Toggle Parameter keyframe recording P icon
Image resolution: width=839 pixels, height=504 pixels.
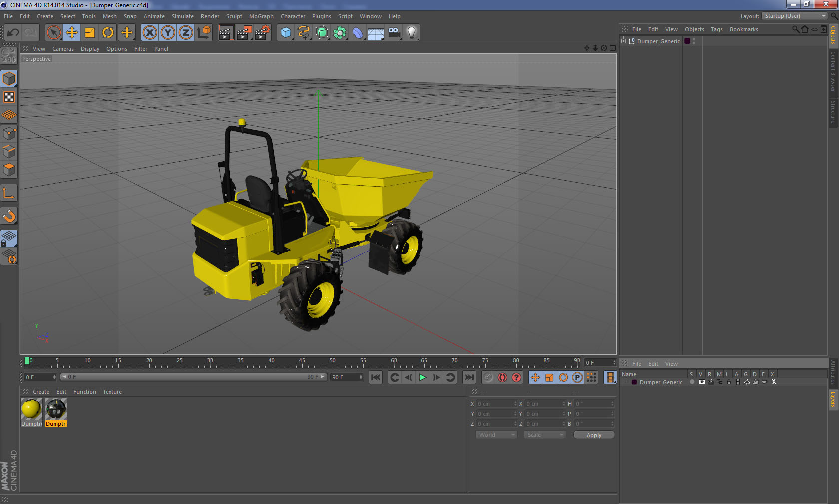pos(577,377)
